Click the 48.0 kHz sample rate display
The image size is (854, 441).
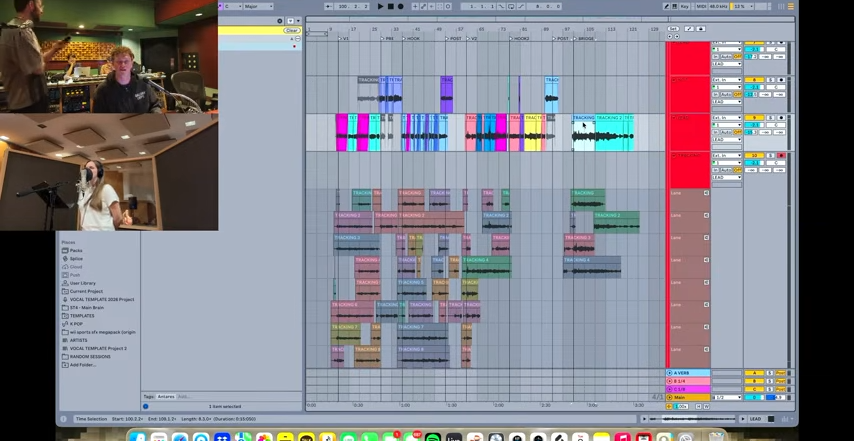click(718, 7)
